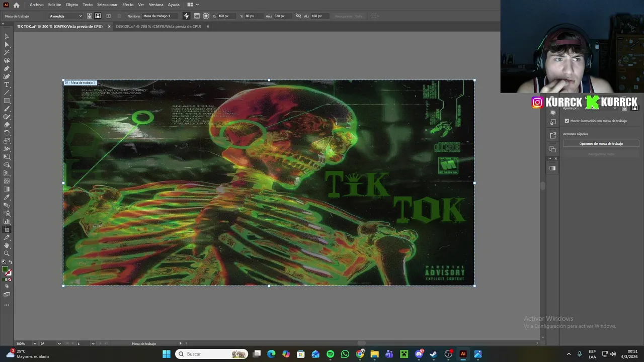This screenshot has height=362, width=644.
Task: Open the Objeto menu
Action: click(72, 5)
